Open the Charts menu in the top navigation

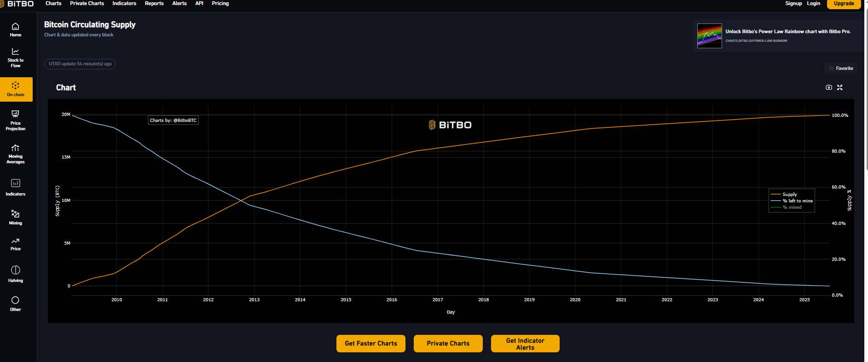(53, 4)
